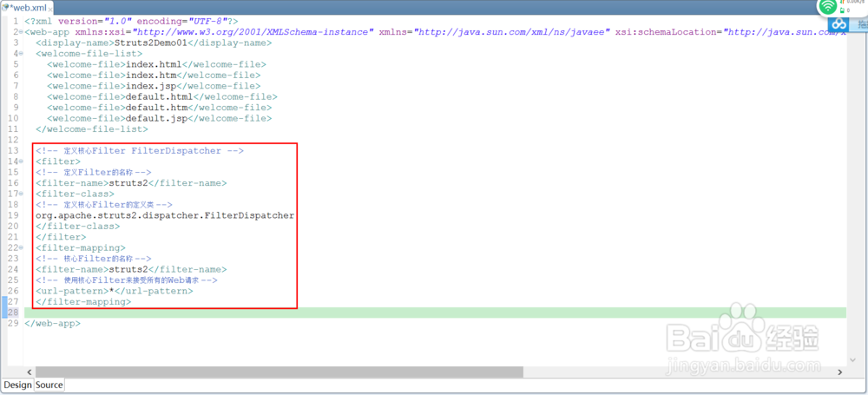Click org.apache.struts2.dispatcher.FilterDispatcher class name
868x395 pixels.
(165, 215)
